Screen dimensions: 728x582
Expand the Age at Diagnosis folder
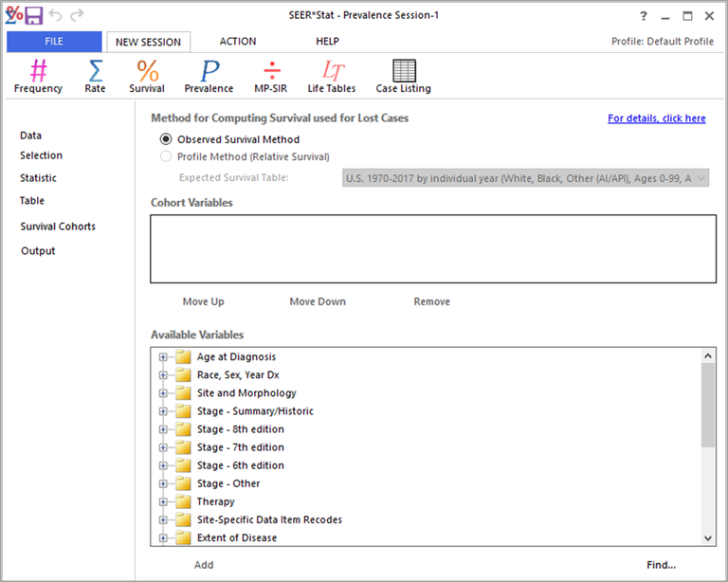pos(163,357)
